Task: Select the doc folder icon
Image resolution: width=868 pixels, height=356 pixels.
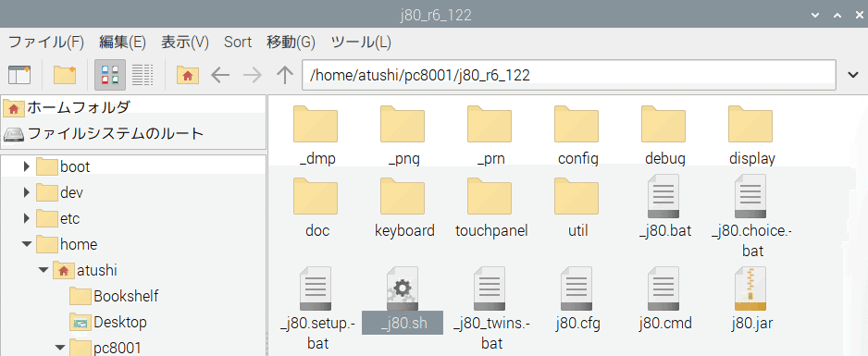Action: (315, 196)
